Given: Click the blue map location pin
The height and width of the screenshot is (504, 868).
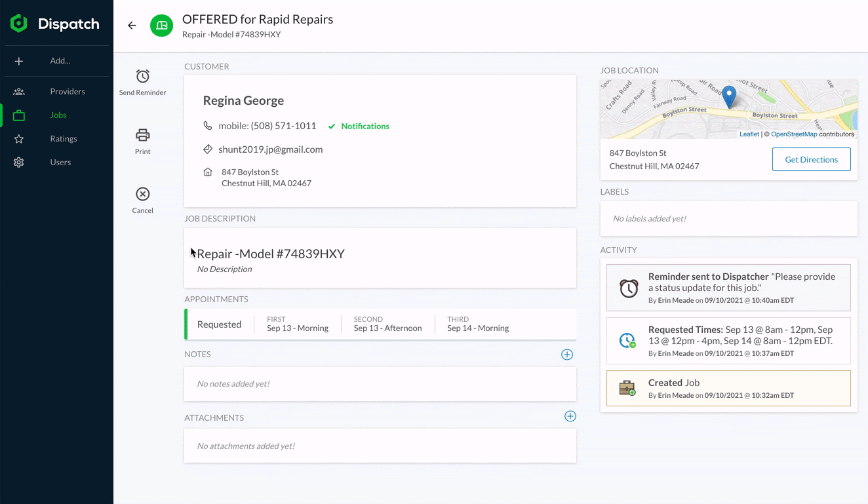Looking at the screenshot, I should 728,96.
